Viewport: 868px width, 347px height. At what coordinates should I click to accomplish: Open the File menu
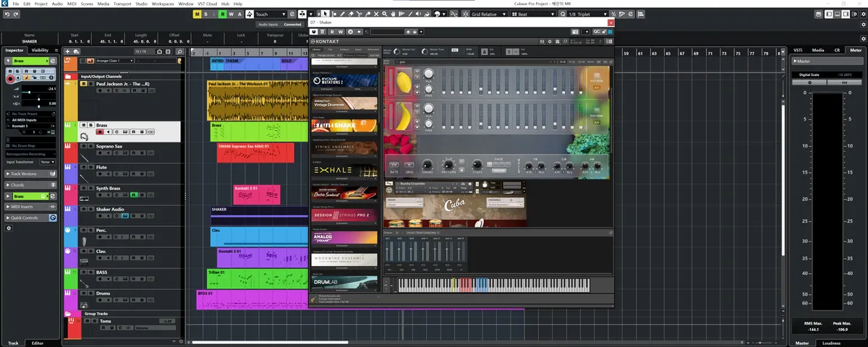(15, 4)
